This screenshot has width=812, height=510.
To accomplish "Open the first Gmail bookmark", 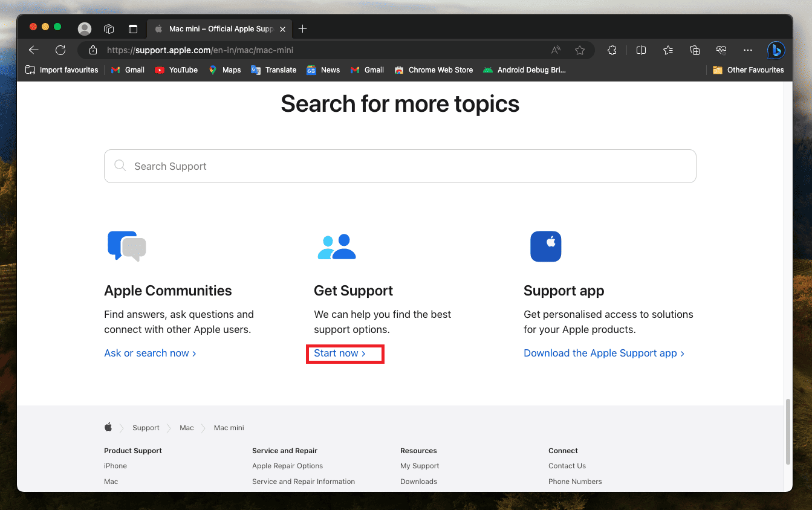I will pyautogui.click(x=128, y=70).
